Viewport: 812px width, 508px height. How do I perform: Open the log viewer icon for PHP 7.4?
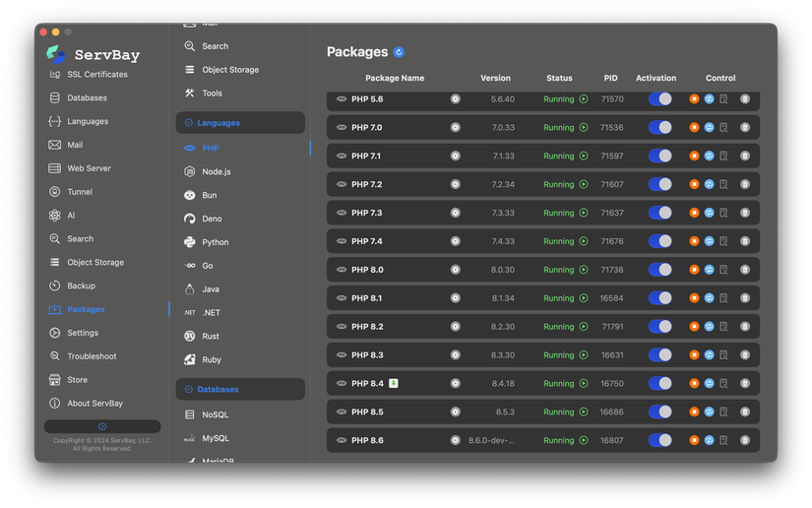point(723,241)
